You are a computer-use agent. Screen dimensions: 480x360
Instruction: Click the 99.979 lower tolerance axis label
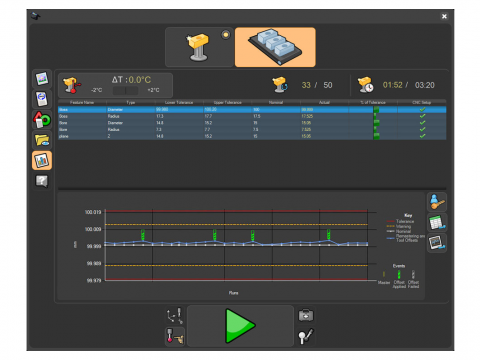(x=94, y=281)
